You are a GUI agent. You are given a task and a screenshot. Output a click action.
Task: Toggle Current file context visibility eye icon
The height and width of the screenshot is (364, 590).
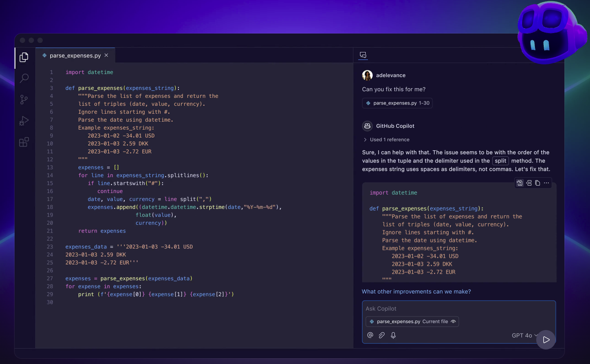click(453, 321)
